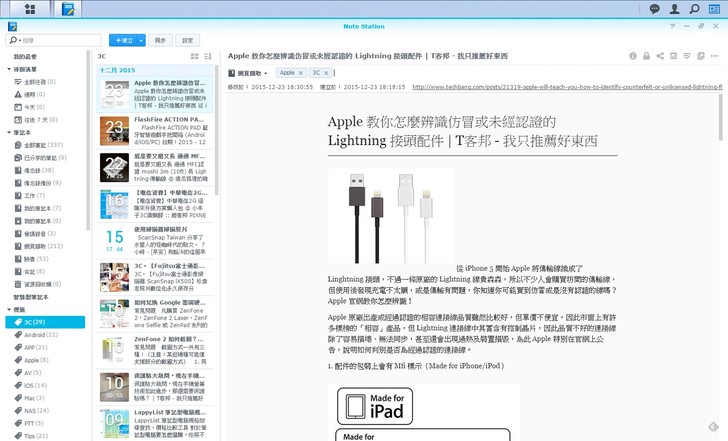
Task: Select the Android (22) tag
Action: click(36, 334)
